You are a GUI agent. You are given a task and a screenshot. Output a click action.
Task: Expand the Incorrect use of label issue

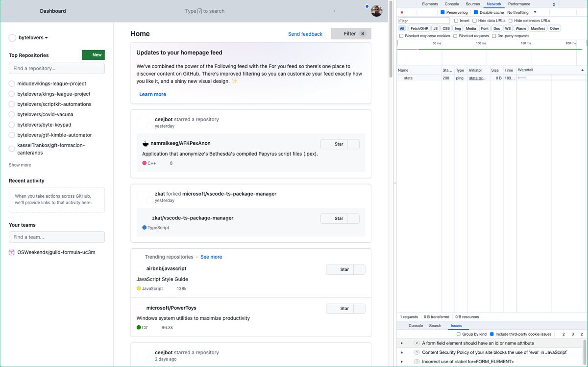click(402, 362)
